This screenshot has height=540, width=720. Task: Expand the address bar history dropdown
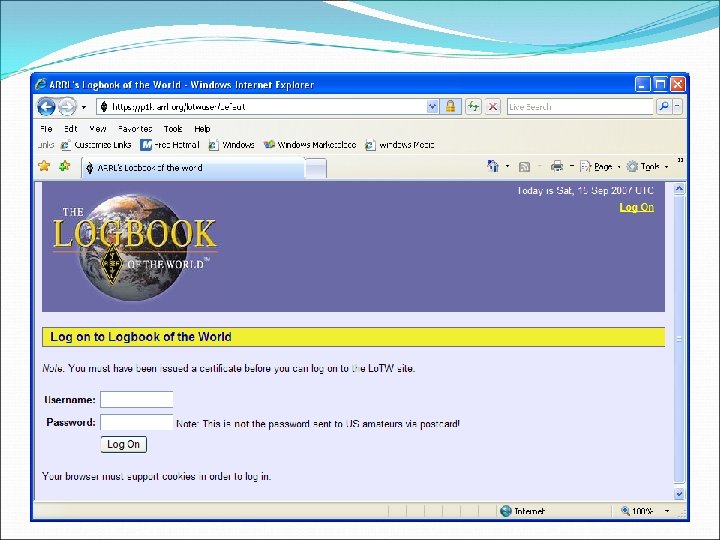click(x=433, y=107)
